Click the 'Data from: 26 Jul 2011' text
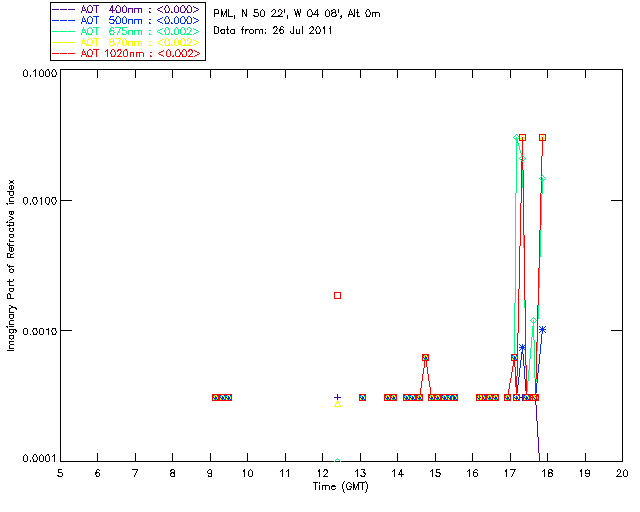This screenshot has width=640, height=512. click(x=273, y=31)
